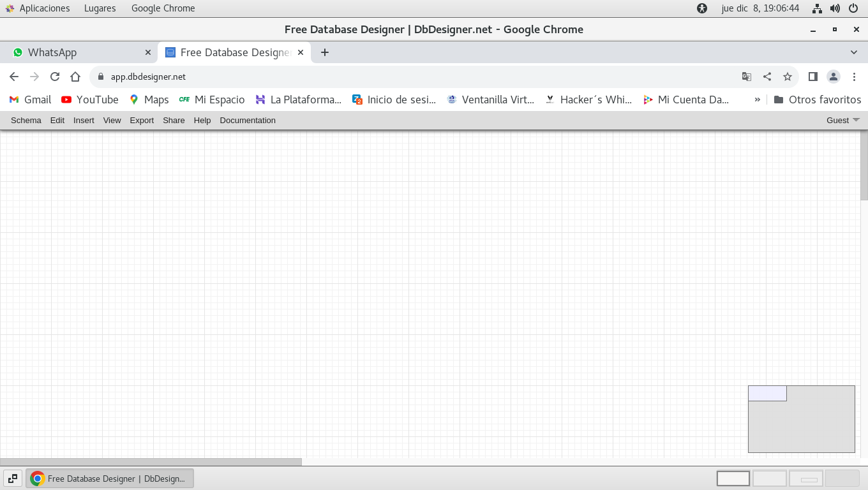Expand the tab search chevron

tap(854, 52)
